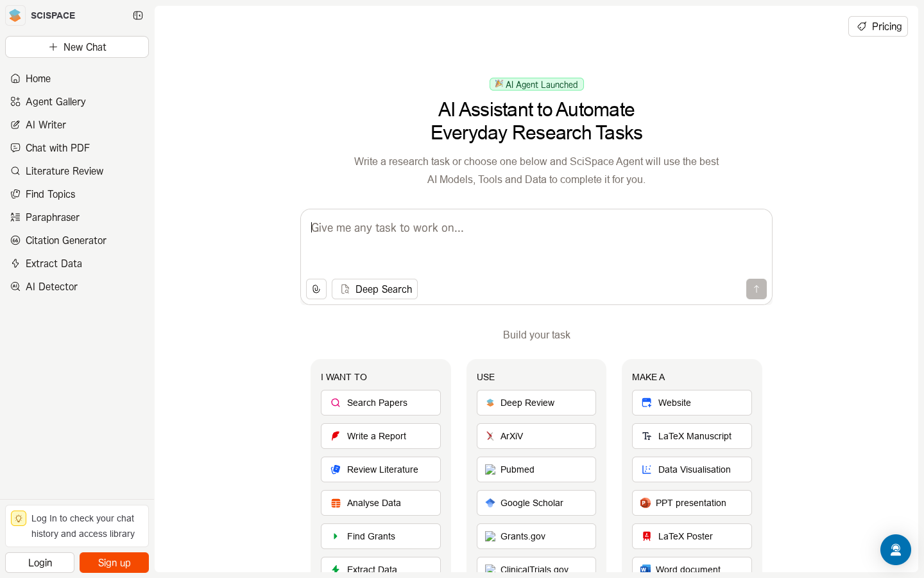Click the Login button

pos(40,563)
